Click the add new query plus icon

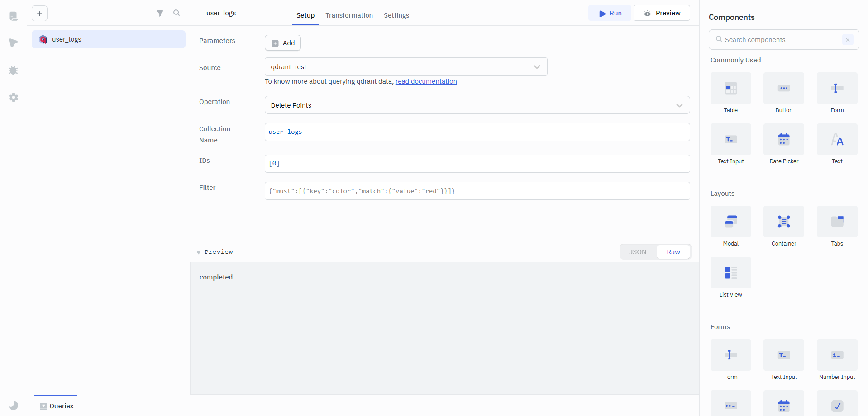(40, 14)
